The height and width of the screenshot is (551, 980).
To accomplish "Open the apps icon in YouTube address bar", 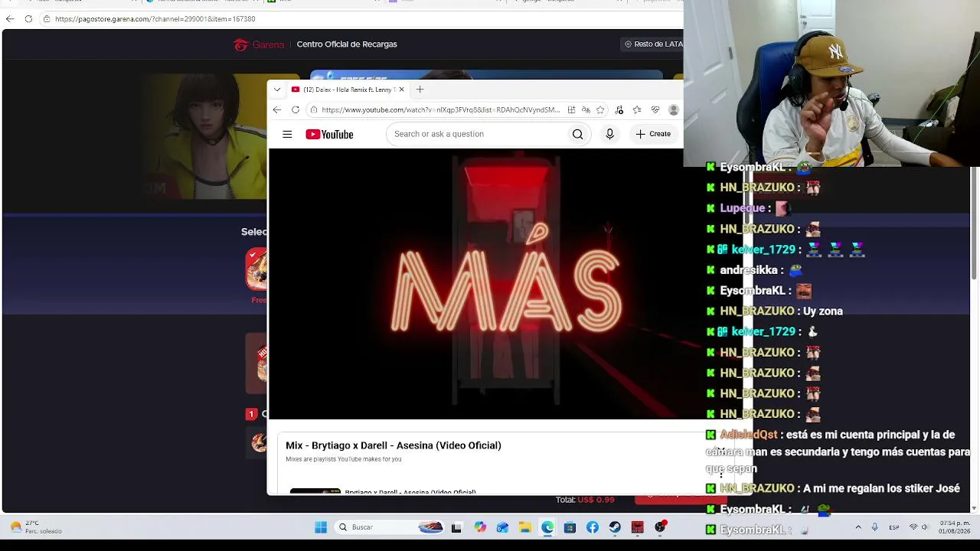I will pos(571,110).
